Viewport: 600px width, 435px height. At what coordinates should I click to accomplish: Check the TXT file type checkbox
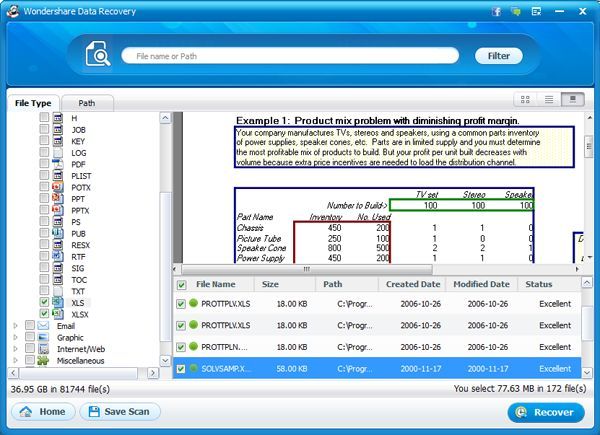44,290
